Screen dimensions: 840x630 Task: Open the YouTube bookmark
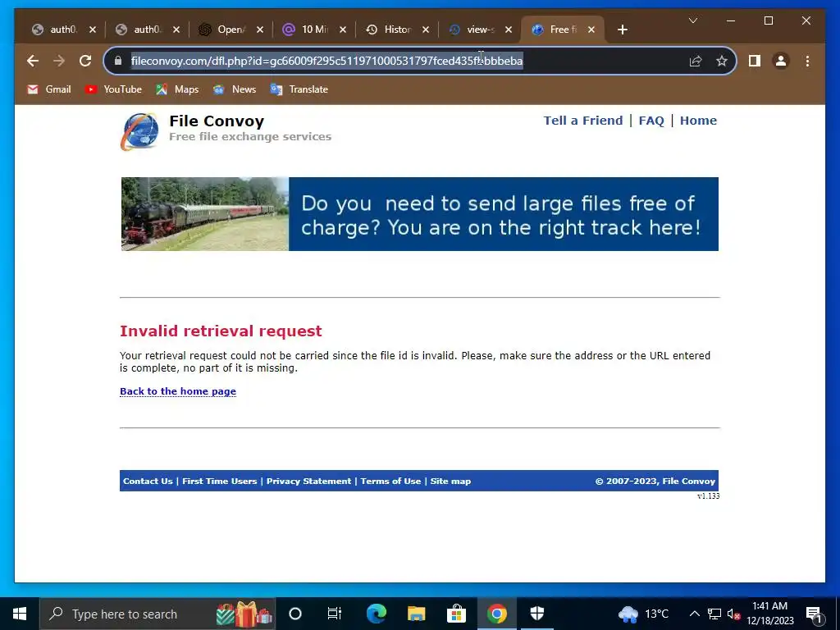click(113, 89)
